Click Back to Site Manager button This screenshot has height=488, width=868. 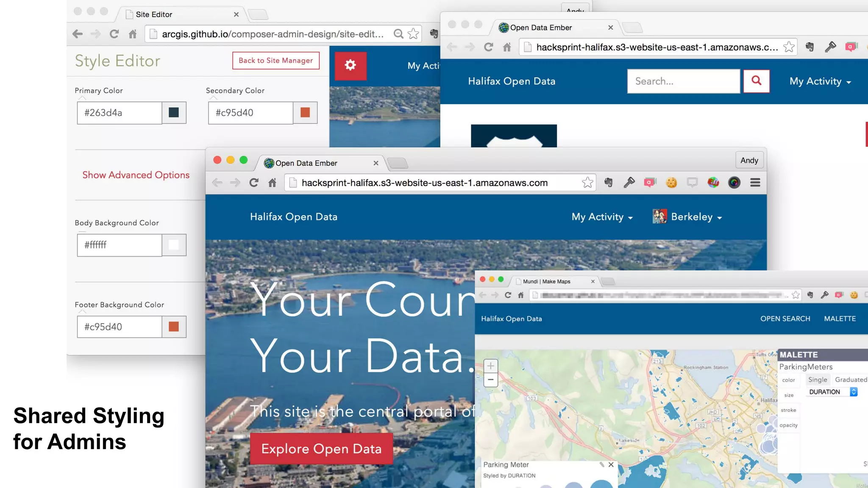(x=276, y=61)
